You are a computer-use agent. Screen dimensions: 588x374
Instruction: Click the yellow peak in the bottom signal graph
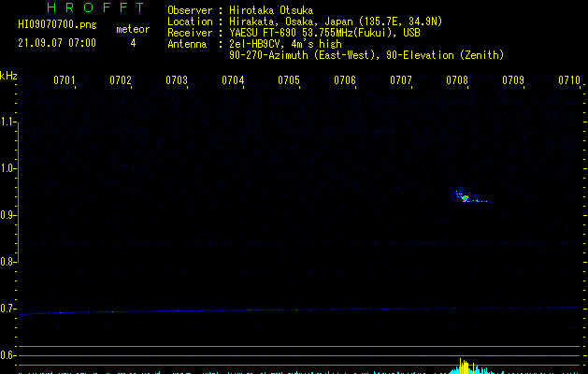(465, 367)
